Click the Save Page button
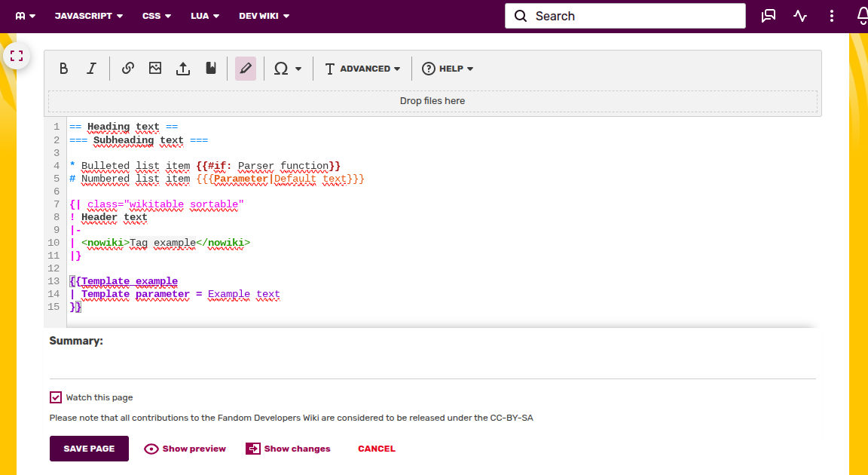The image size is (868, 475). [89, 448]
